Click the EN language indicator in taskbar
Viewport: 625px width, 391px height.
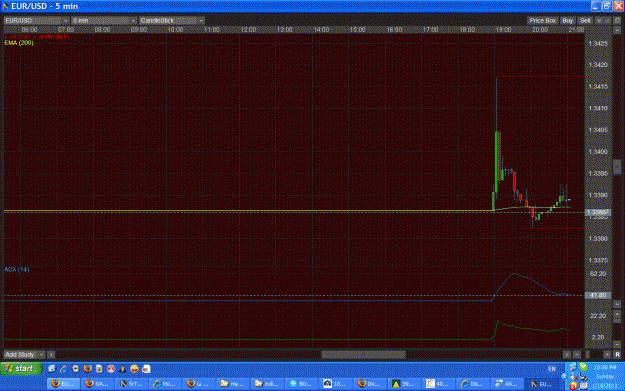(552, 369)
